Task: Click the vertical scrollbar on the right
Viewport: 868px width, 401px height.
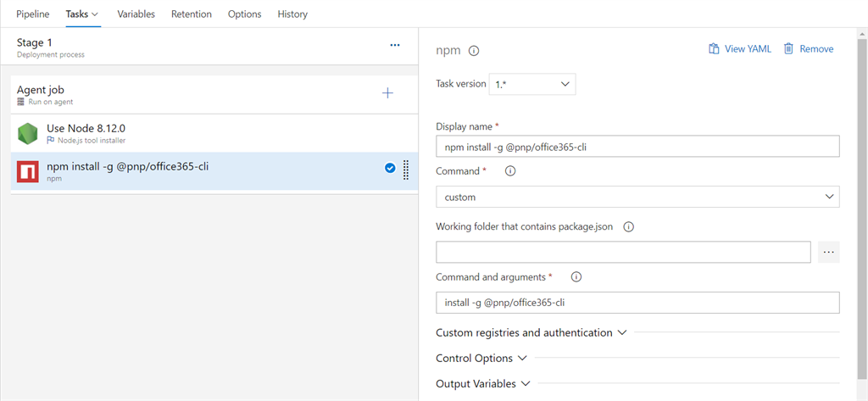Action: [x=863, y=210]
